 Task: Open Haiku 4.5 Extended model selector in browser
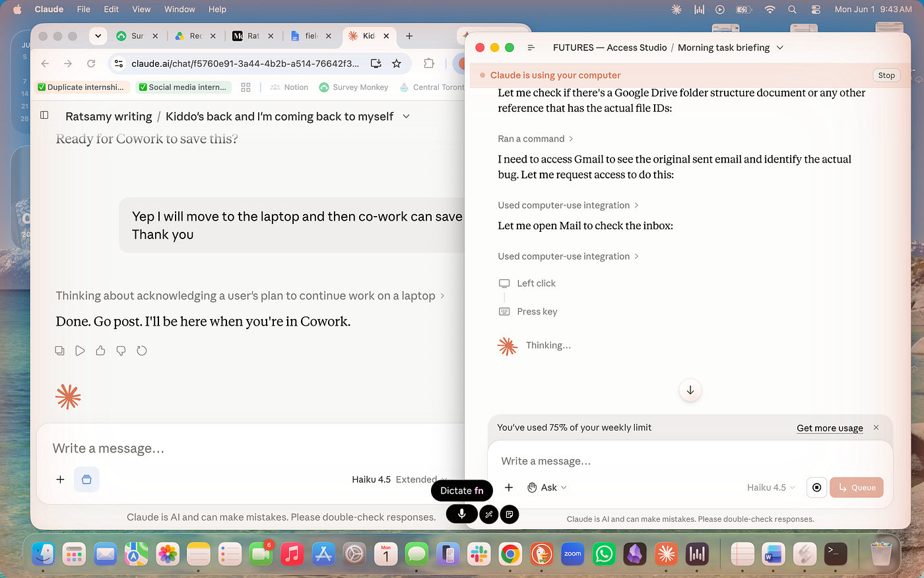coord(400,480)
